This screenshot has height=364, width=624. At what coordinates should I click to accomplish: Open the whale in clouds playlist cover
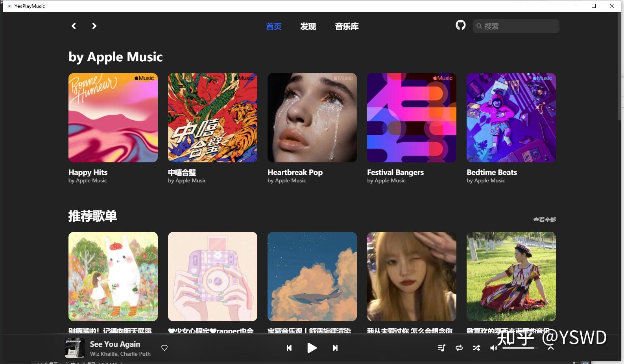click(312, 276)
